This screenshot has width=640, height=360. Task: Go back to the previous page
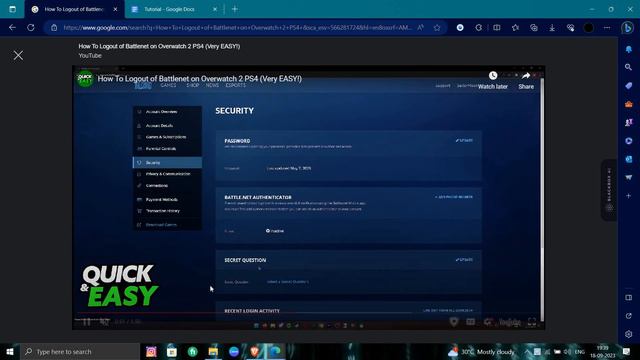[12, 27]
